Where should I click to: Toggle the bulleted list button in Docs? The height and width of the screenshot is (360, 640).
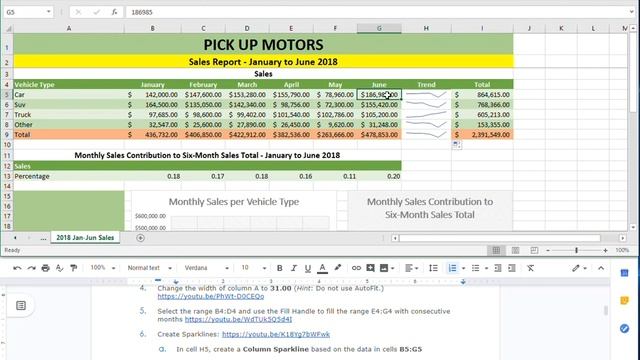476,268
